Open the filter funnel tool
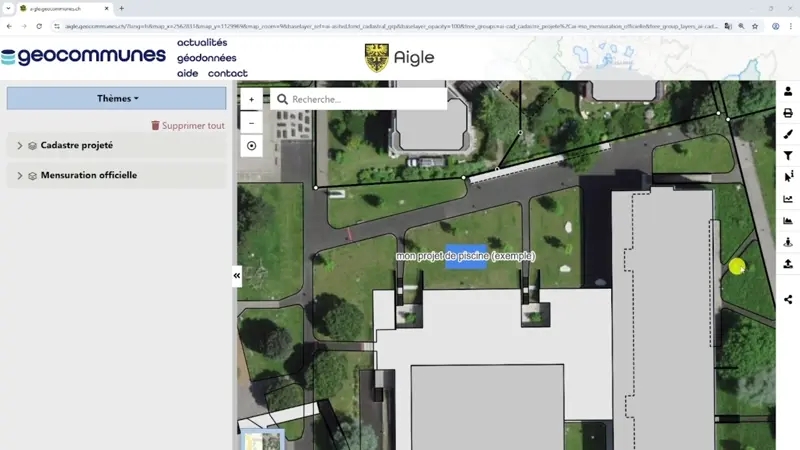The image size is (800, 450). point(788,156)
